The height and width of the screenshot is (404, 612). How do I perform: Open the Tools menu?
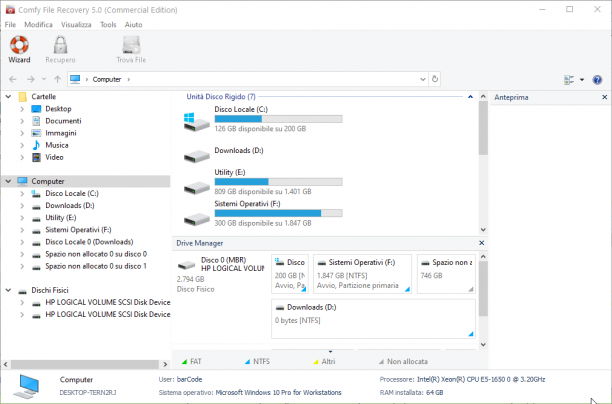[108, 25]
